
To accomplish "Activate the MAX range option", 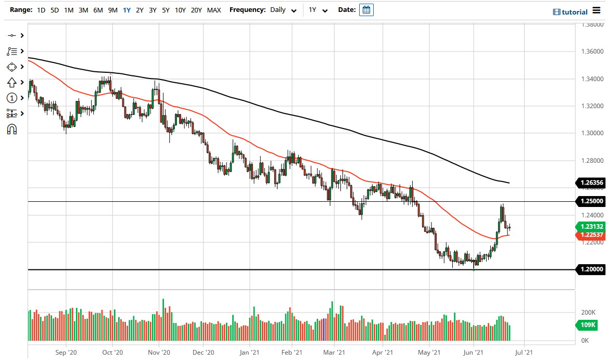I will point(214,9).
